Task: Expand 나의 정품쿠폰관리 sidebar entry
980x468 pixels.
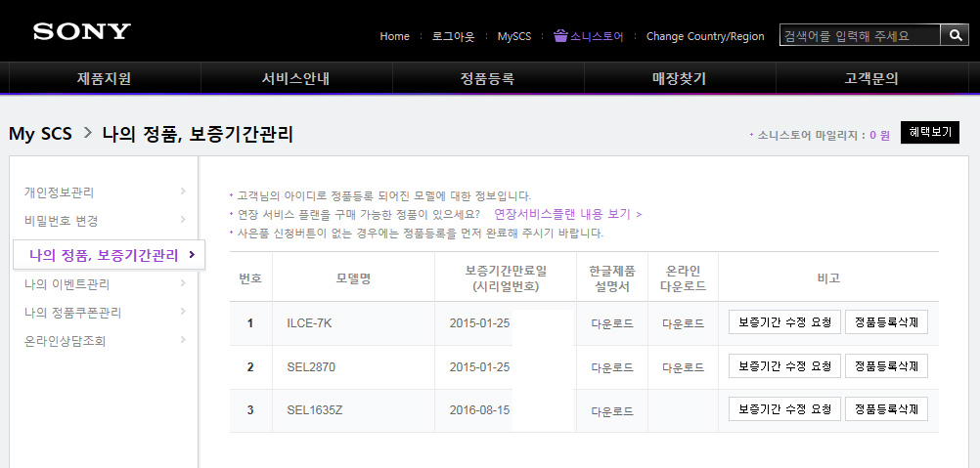Action: [72, 313]
